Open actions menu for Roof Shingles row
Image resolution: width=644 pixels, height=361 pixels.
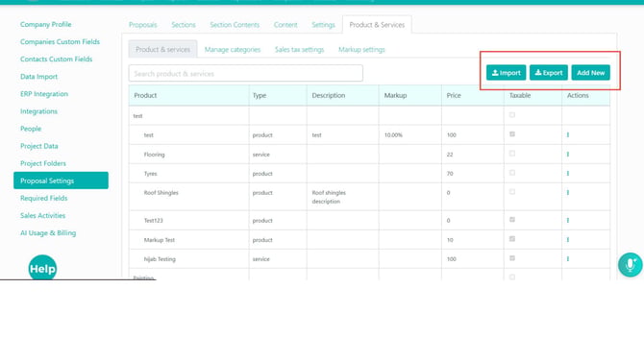[x=568, y=192]
